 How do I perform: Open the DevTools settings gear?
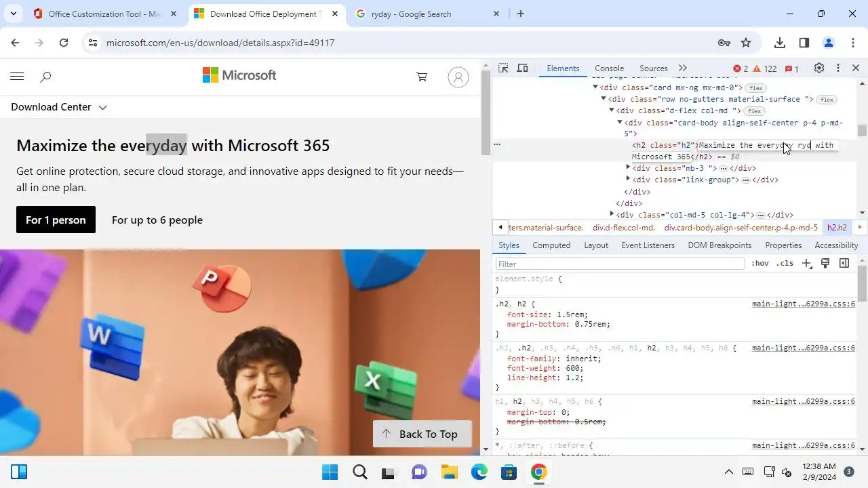click(x=819, y=68)
